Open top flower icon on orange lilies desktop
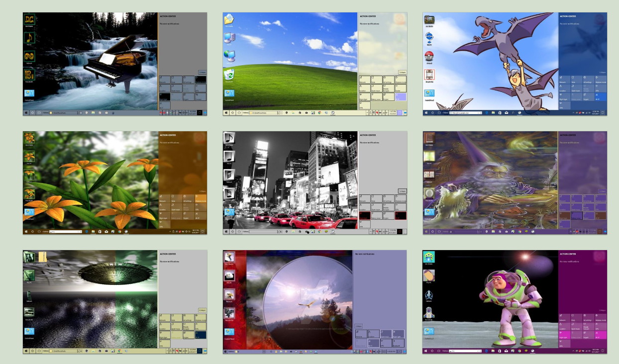 [x=29, y=138]
